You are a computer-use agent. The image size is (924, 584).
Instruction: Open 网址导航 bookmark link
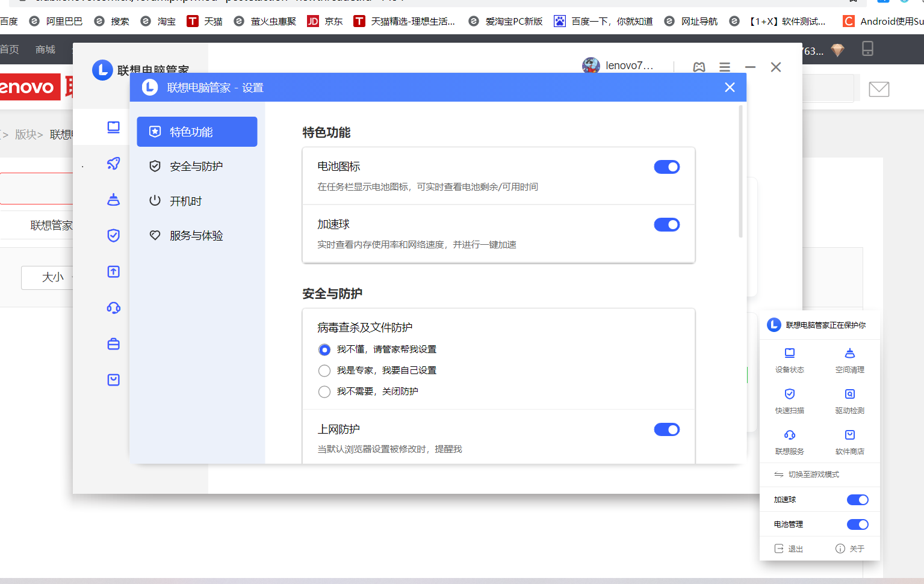tap(691, 21)
